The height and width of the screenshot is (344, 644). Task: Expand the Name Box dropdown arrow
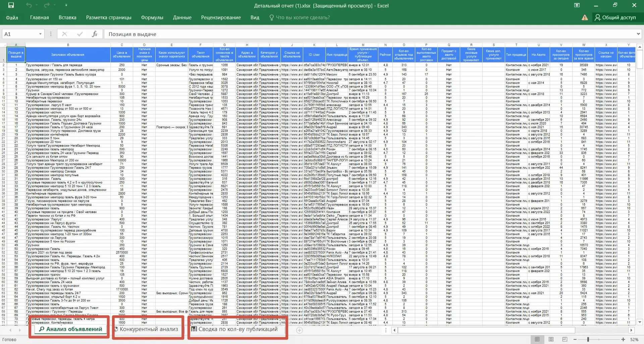40,34
